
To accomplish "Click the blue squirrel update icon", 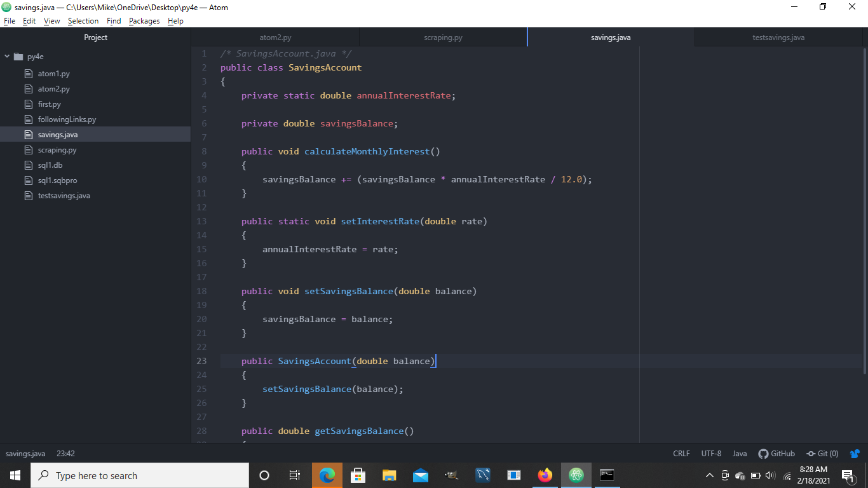I will (x=854, y=454).
